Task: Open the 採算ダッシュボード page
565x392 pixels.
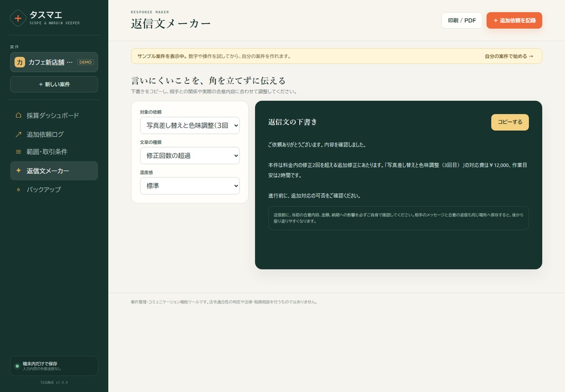Action: pyautogui.click(x=54, y=115)
